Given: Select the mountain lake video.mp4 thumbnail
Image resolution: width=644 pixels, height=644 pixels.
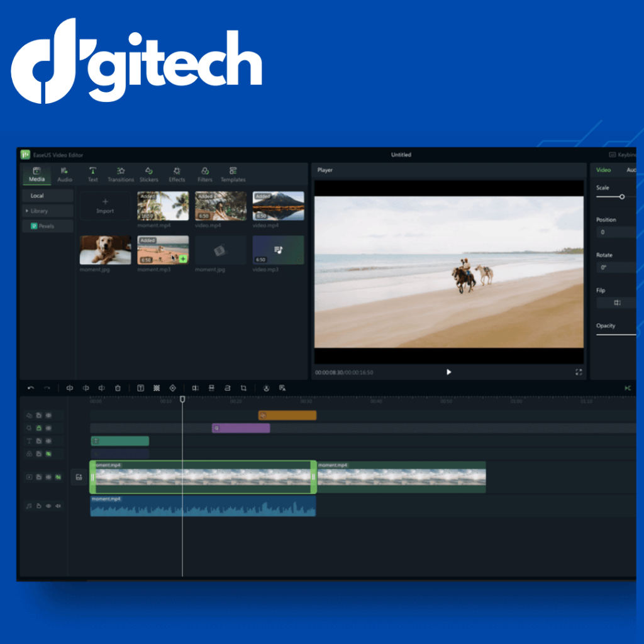Looking at the screenshot, I should click(279, 206).
